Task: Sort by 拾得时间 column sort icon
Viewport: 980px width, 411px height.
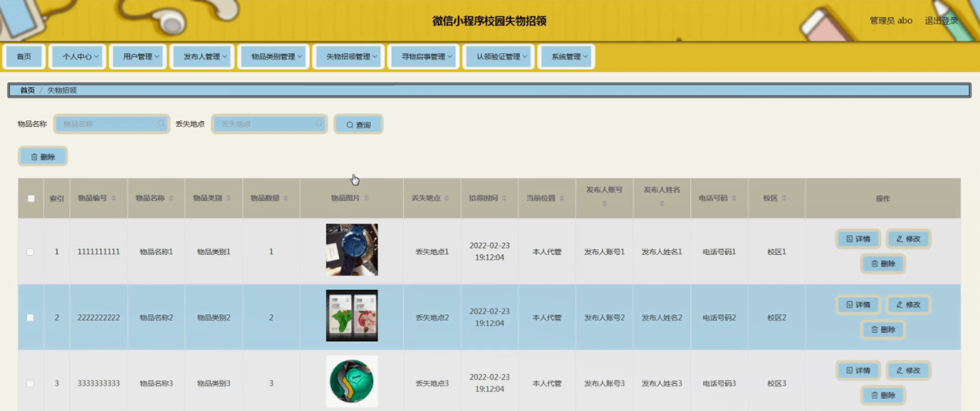Action: 504,199
